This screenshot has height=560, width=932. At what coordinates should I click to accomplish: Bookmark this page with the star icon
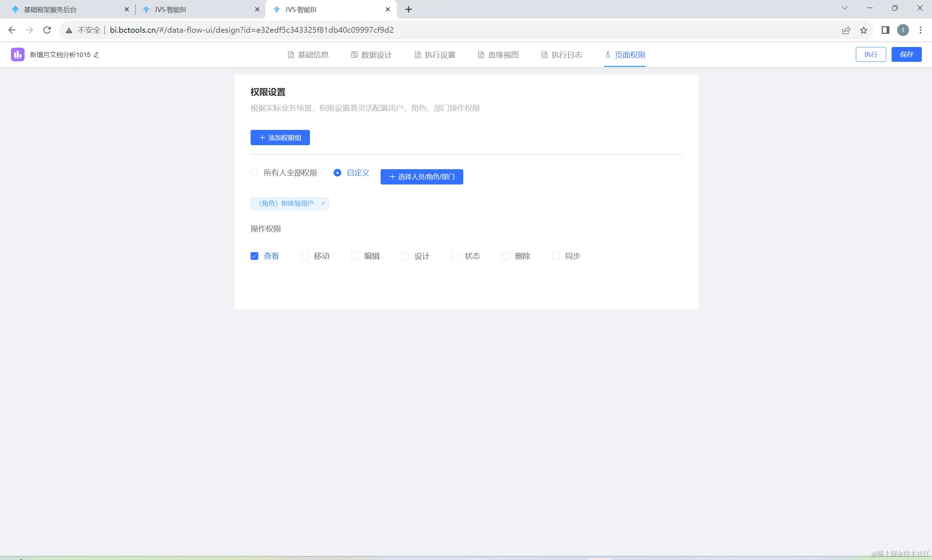pyautogui.click(x=864, y=30)
